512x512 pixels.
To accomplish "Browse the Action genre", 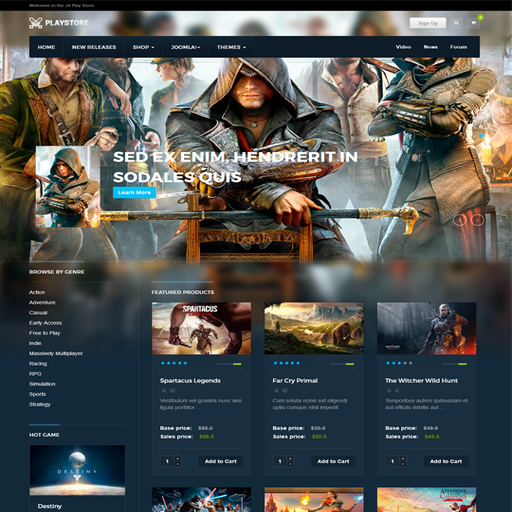I will [37, 292].
